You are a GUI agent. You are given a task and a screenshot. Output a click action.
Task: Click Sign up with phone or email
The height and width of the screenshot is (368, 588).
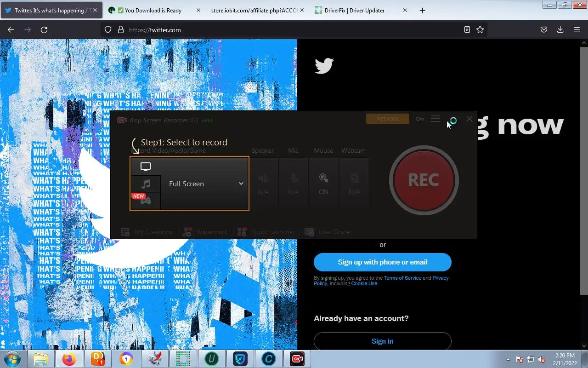pyautogui.click(x=383, y=262)
